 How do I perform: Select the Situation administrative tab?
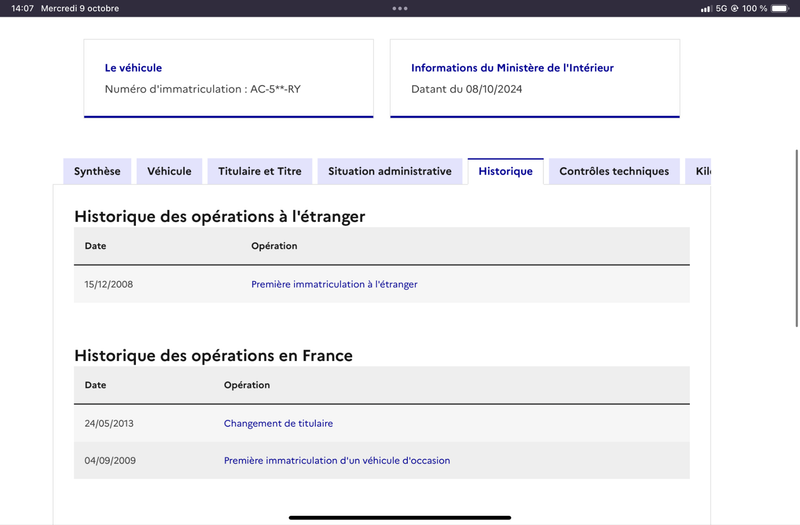point(390,171)
